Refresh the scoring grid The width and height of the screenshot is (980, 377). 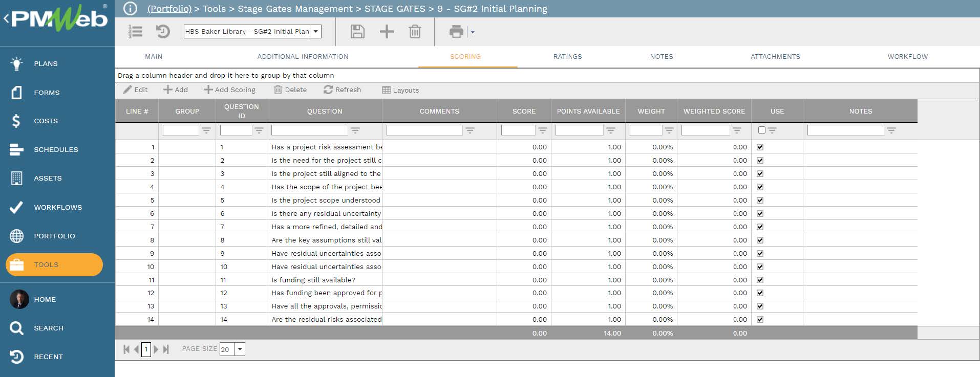342,90
